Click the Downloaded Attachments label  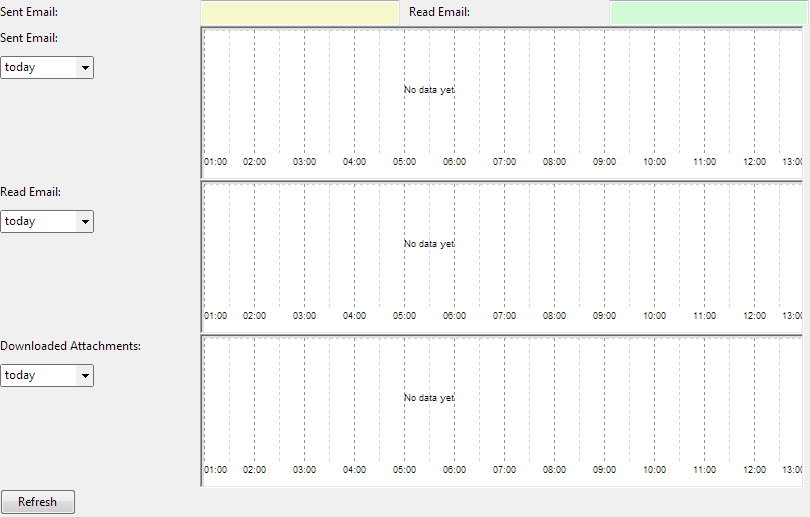70,346
